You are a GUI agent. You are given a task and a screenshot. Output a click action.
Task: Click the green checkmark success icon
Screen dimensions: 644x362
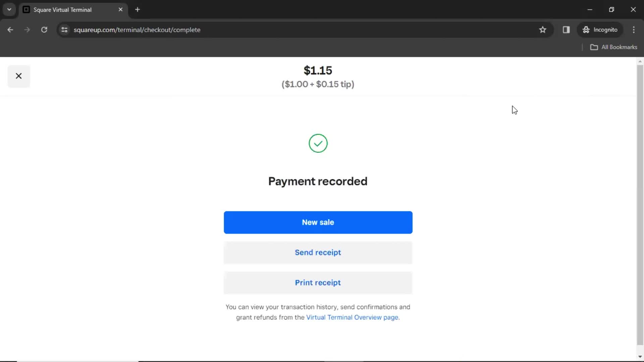coord(318,143)
